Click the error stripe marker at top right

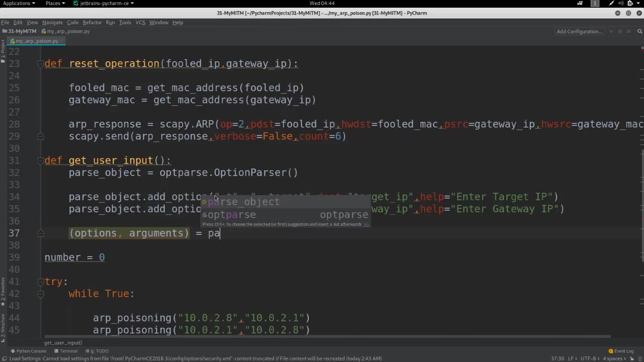pyautogui.click(x=642, y=48)
